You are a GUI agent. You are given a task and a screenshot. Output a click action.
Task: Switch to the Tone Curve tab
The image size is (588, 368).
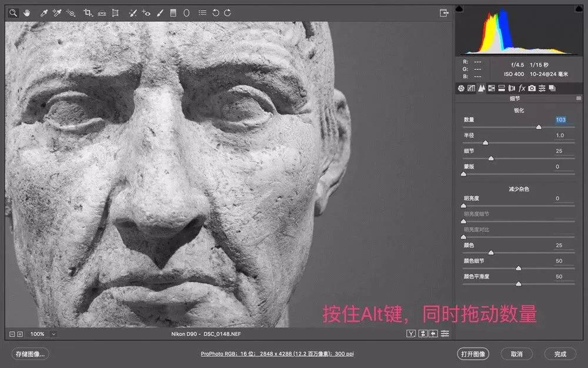[471, 88]
